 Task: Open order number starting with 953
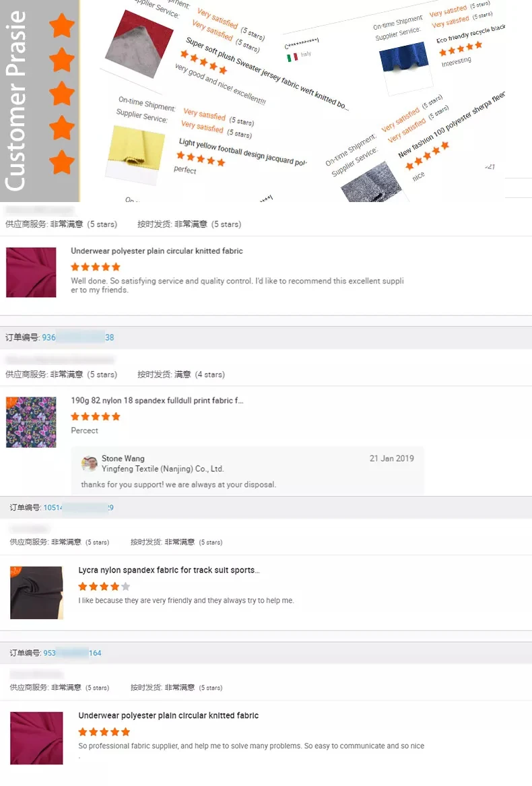pyautogui.click(x=72, y=653)
